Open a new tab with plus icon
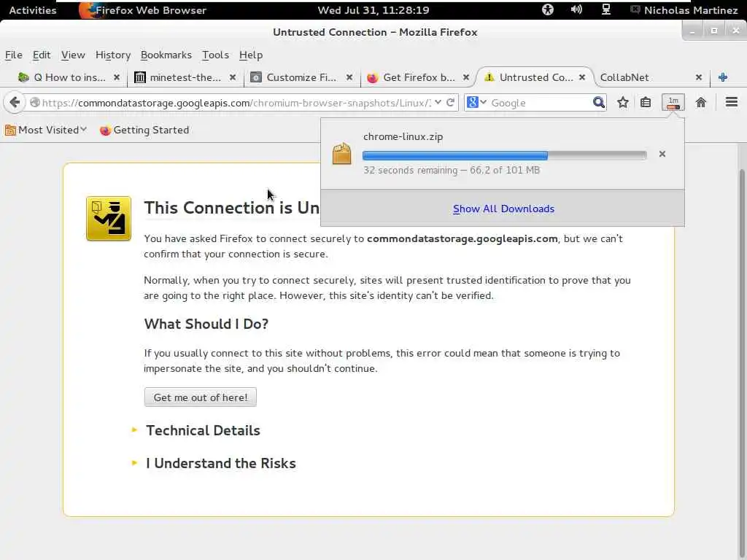Image resolution: width=747 pixels, height=560 pixels. pyautogui.click(x=723, y=77)
